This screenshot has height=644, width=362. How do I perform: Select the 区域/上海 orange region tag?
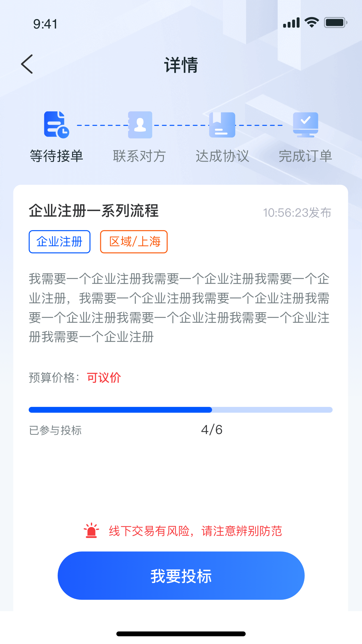(133, 241)
